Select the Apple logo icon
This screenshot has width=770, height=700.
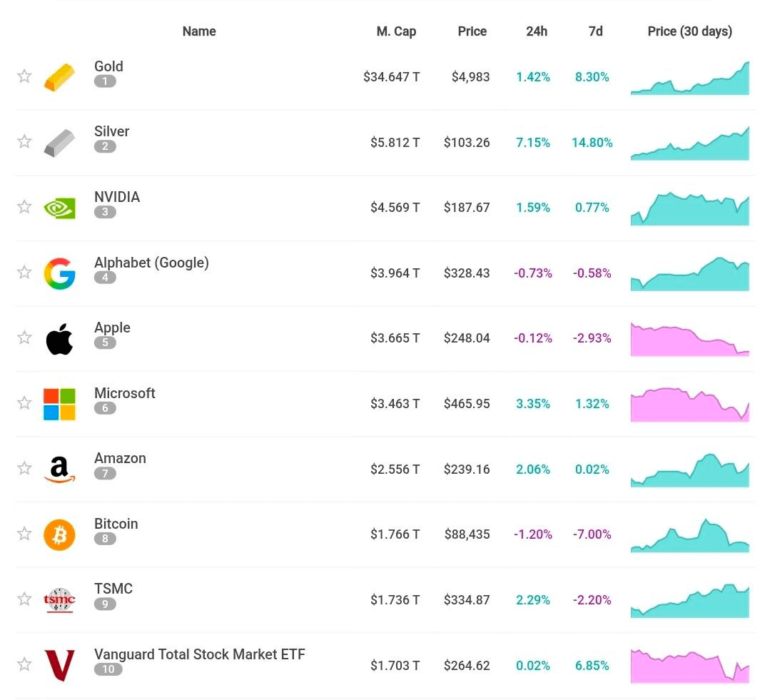59,339
